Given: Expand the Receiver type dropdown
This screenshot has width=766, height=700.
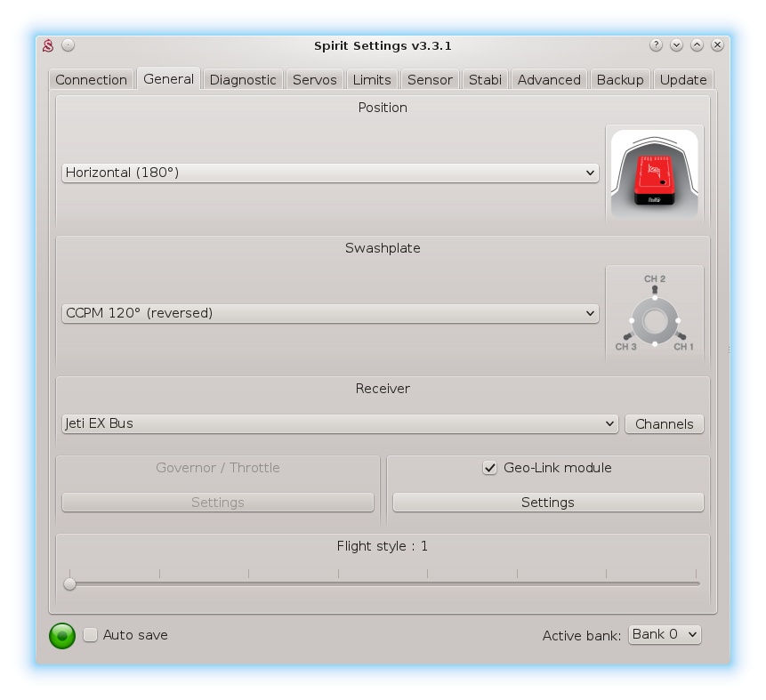Looking at the screenshot, I should [x=340, y=423].
